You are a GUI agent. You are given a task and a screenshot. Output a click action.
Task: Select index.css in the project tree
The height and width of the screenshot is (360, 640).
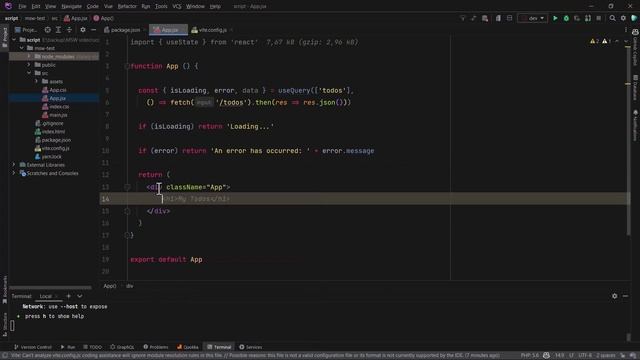click(x=56, y=107)
